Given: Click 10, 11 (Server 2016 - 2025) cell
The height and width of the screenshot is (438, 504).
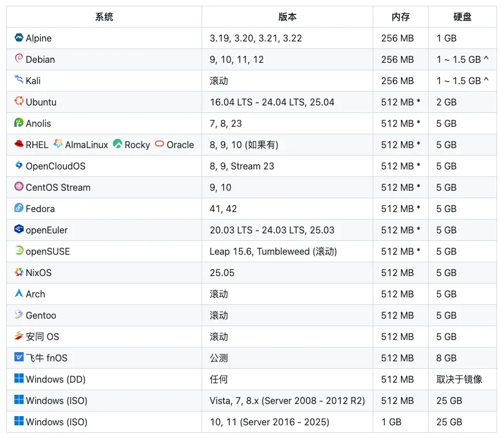Looking at the screenshot, I should coord(270,422).
